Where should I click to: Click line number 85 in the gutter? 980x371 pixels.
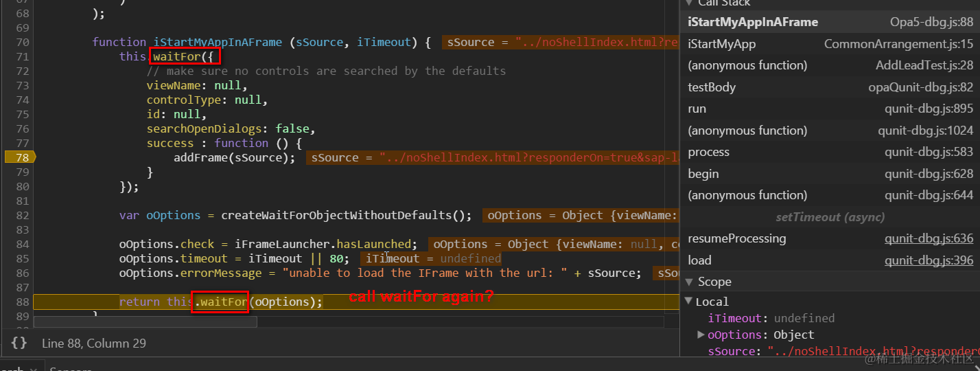(21, 258)
